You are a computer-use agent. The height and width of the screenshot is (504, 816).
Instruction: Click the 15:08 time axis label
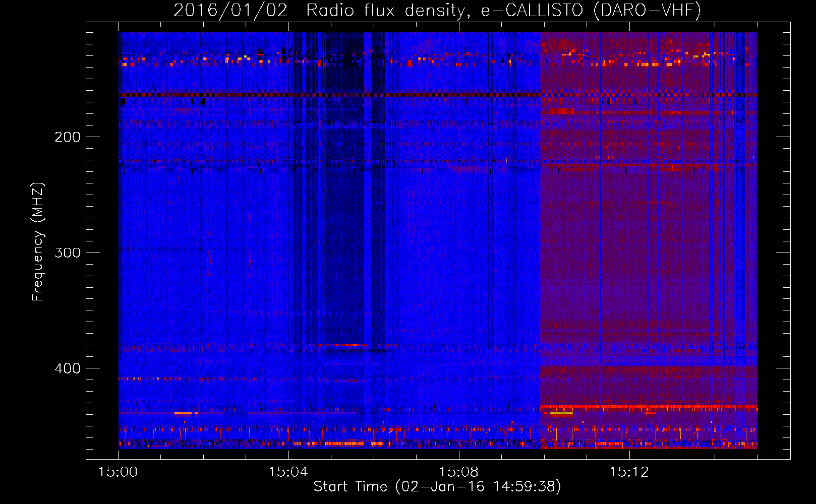pyautogui.click(x=459, y=472)
